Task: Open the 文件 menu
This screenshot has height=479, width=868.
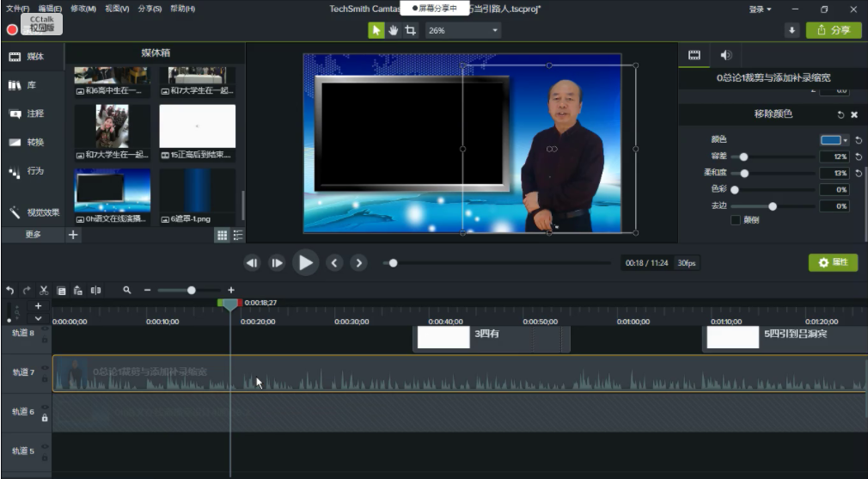Action: pos(18,9)
